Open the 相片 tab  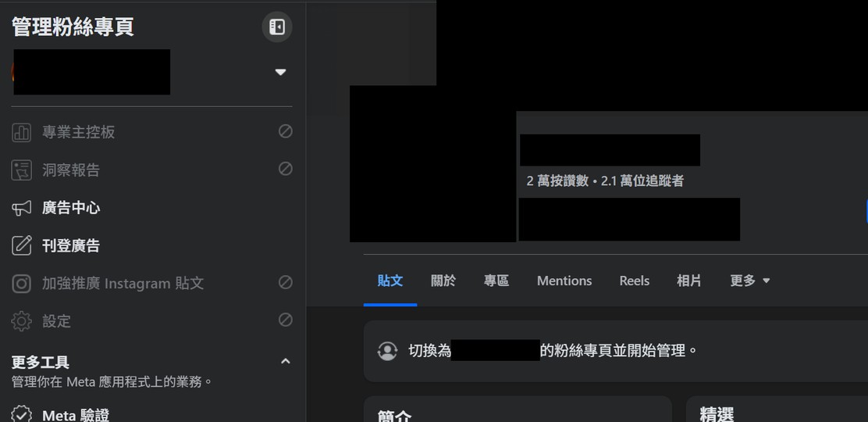(x=688, y=281)
